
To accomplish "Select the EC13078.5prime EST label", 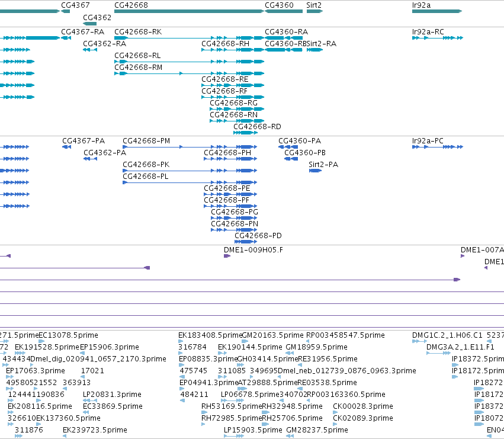I will (68, 335).
